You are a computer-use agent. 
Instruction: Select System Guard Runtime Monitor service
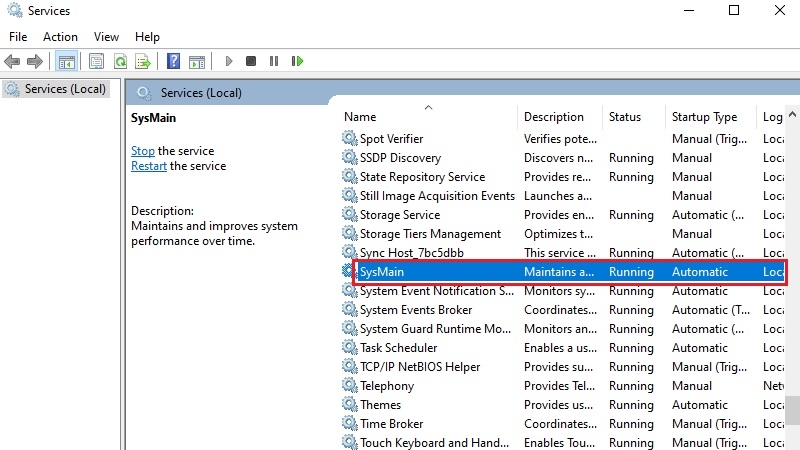435,329
